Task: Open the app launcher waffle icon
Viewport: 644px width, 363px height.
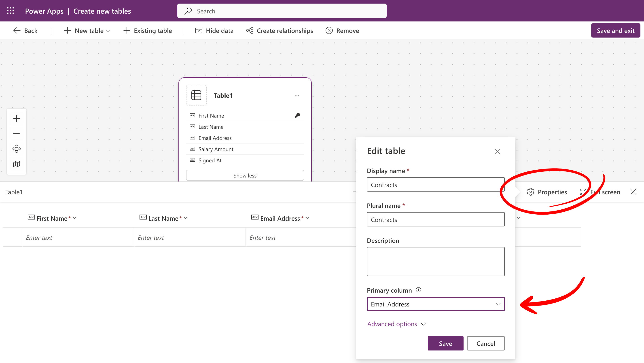Action: [x=11, y=11]
